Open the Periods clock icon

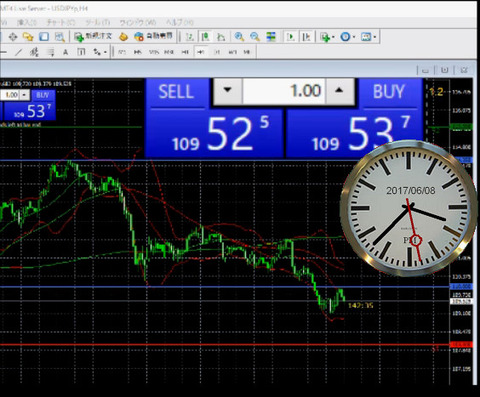point(345,37)
